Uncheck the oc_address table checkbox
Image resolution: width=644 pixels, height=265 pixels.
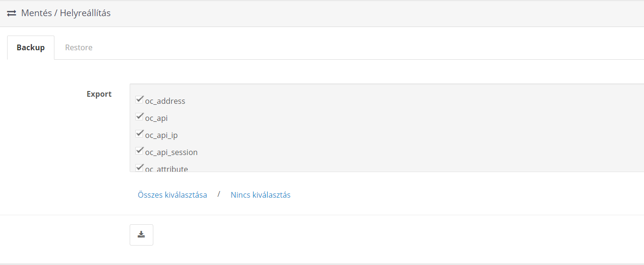140,100
